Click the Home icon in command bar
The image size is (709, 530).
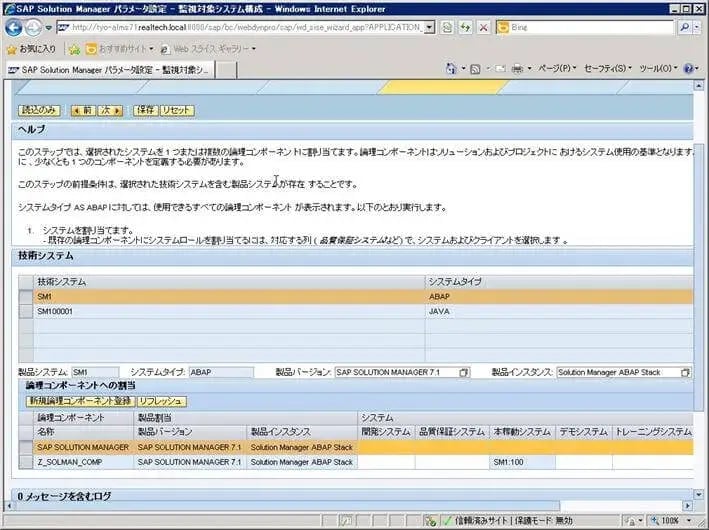click(x=451, y=69)
